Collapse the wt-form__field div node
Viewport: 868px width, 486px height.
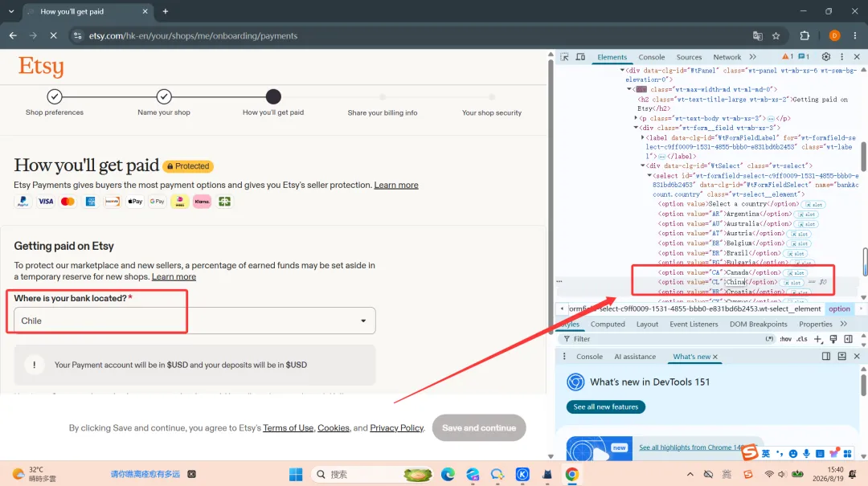click(x=636, y=128)
